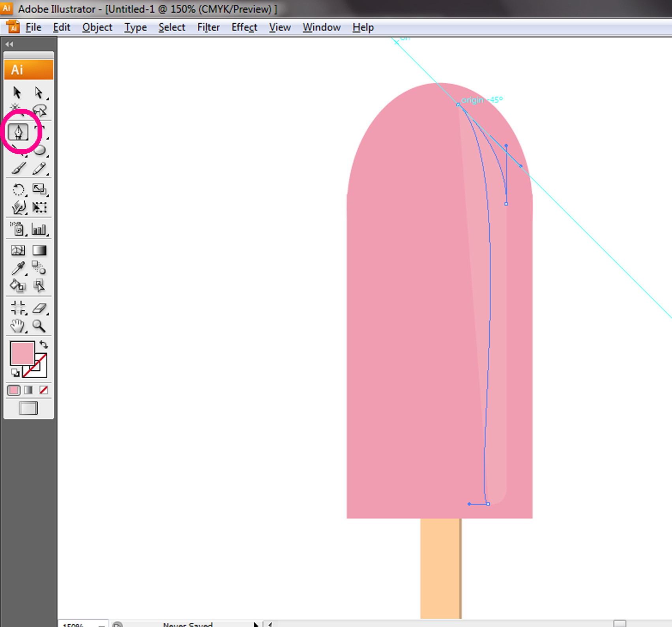672x627 pixels.
Task: Pick the Paintbrush tool
Action: click(18, 169)
